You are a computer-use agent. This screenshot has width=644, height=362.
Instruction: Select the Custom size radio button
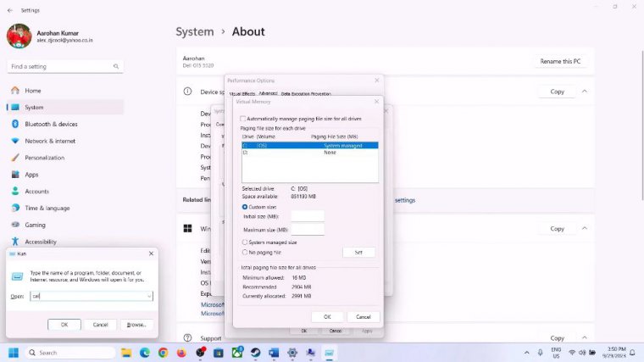(245, 206)
